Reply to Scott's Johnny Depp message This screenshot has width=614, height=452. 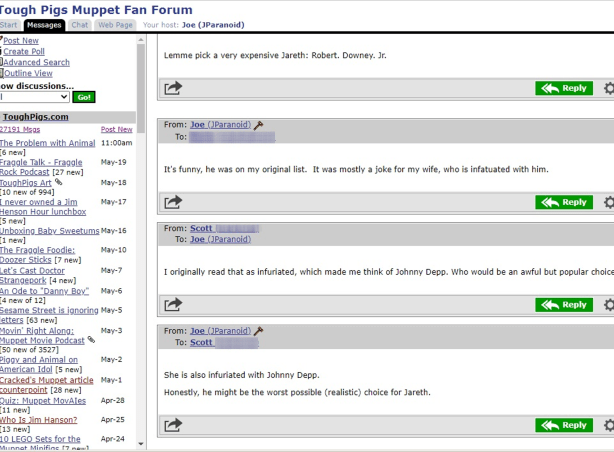[x=564, y=305]
